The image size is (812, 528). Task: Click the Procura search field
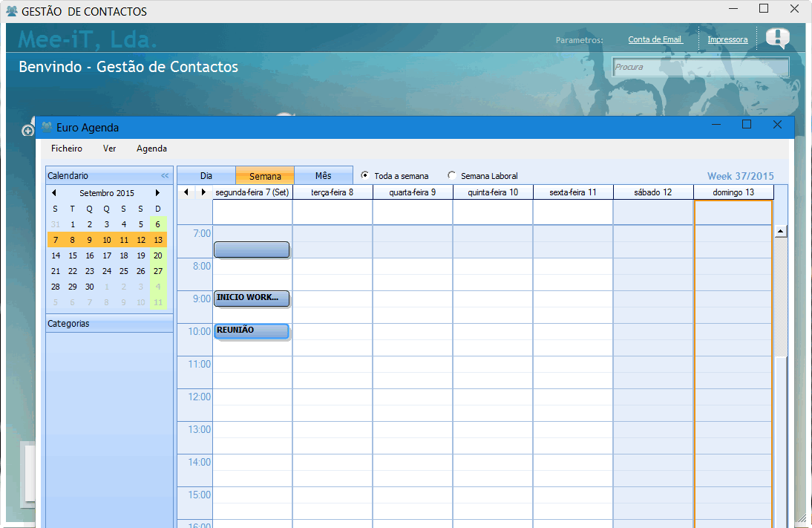(x=700, y=67)
